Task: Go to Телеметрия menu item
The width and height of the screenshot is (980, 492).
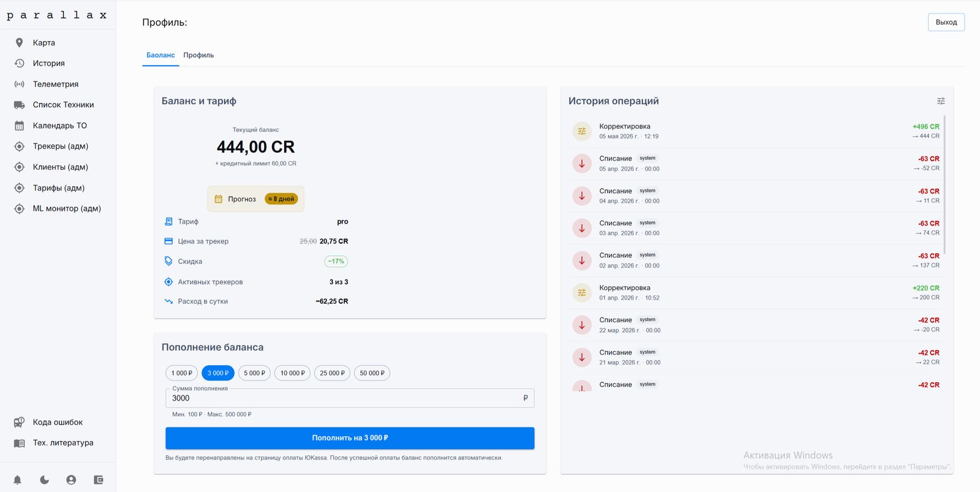Action: 58,84
